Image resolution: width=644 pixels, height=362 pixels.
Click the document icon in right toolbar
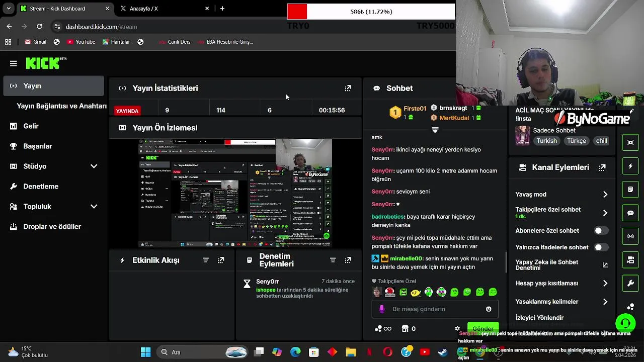(630, 190)
